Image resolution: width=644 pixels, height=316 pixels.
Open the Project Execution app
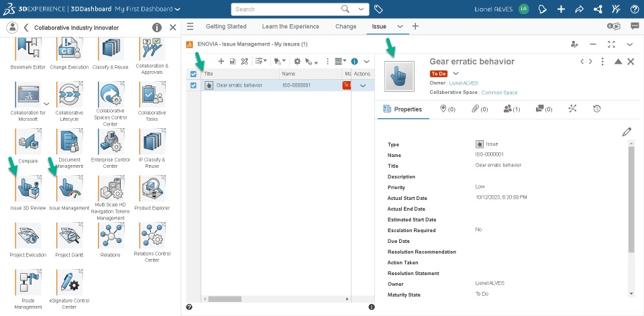tap(28, 235)
